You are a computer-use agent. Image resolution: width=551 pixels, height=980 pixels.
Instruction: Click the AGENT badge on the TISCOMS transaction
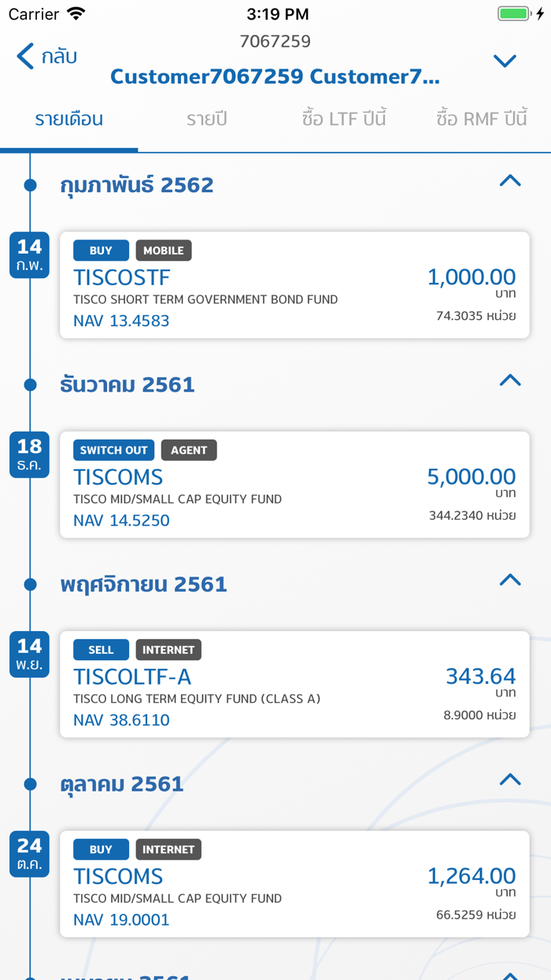189,450
